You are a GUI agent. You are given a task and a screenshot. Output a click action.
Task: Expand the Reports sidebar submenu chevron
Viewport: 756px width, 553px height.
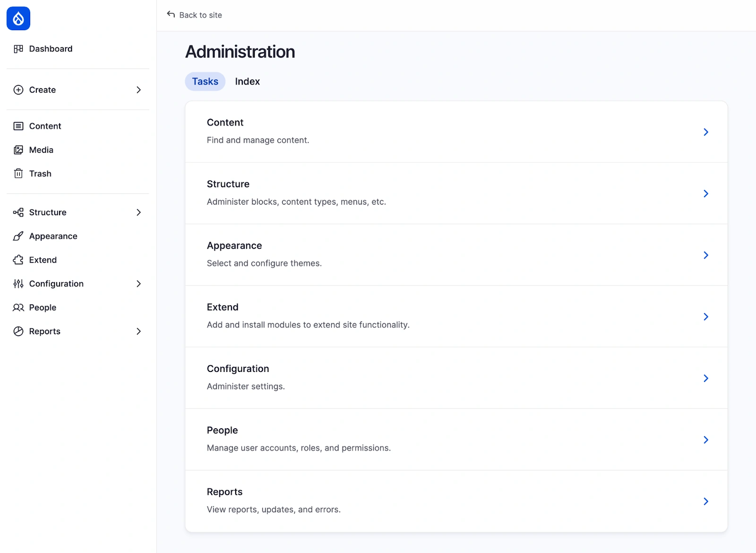point(138,331)
